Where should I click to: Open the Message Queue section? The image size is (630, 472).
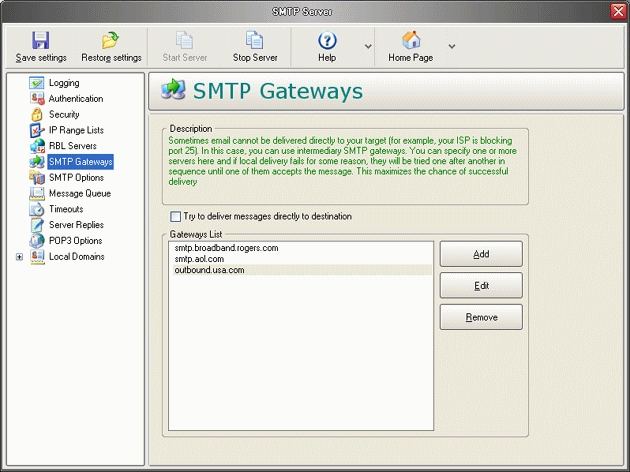[79, 193]
